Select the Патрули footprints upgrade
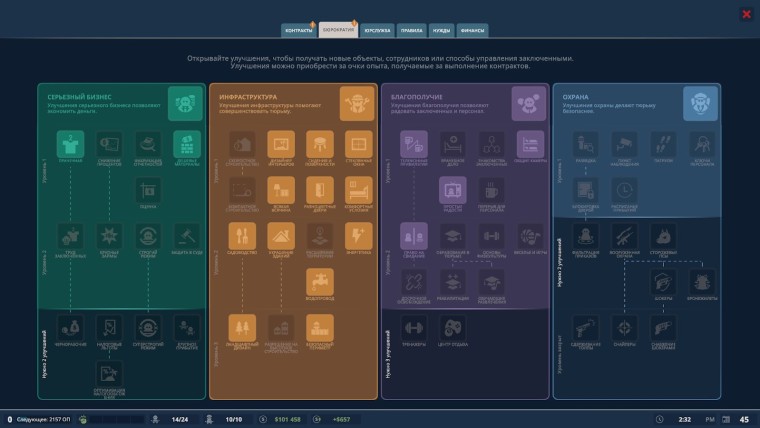 click(x=663, y=144)
